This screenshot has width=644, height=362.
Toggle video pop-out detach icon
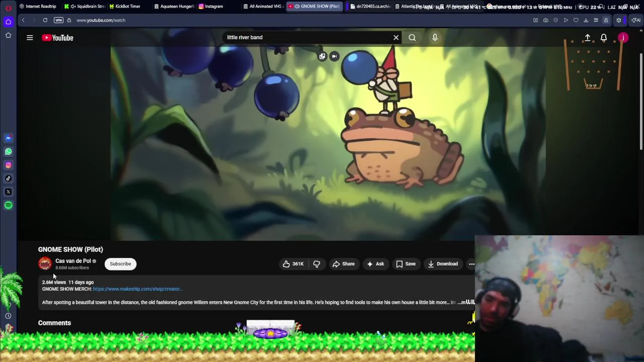coord(322,56)
